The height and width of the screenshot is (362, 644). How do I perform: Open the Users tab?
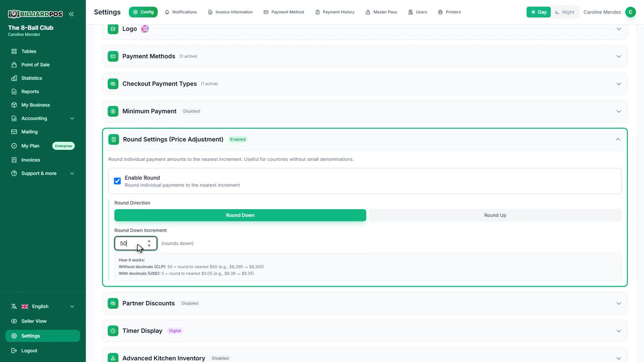pos(418,12)
